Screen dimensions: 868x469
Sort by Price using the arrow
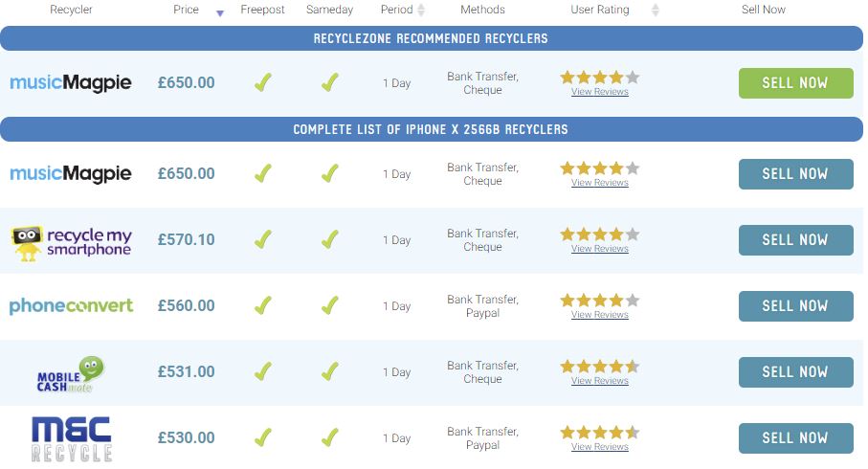(x=220, y=12)
